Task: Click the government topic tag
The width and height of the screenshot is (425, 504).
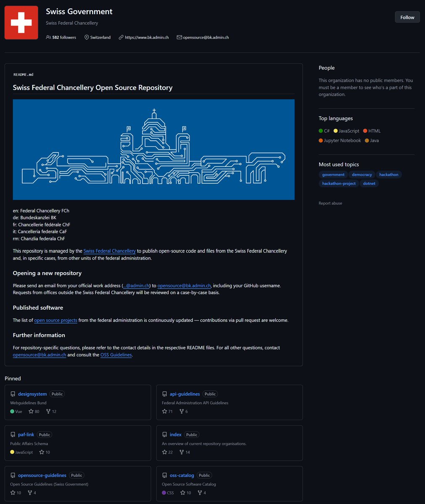Action: point(333,175)
